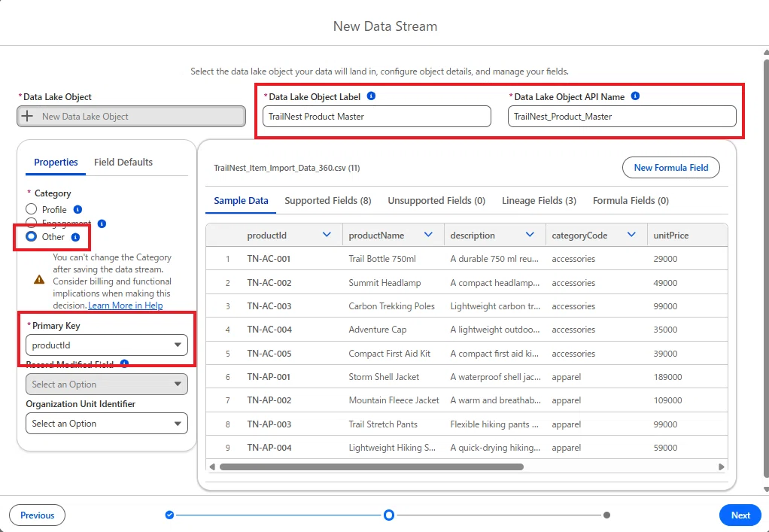
Task: Click the final step progress indicator dot
Action: click(606, 515)
